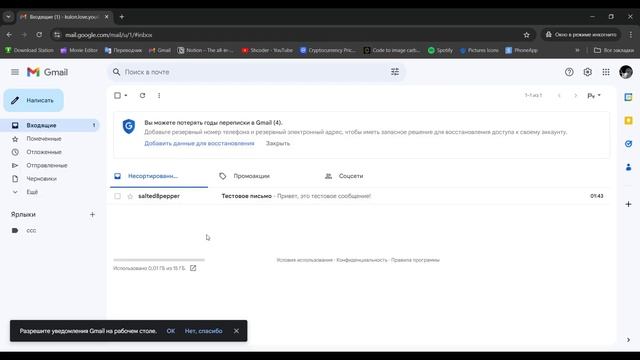Screen dimensions: 640x360
Task: Open Google Calendar side panel
Action: tap(629, 97)
